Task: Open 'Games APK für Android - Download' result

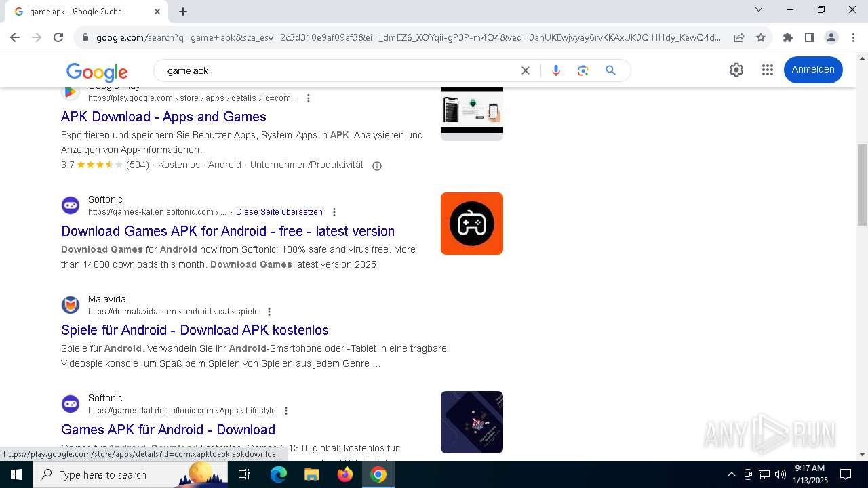Action: tap(168, 430)
